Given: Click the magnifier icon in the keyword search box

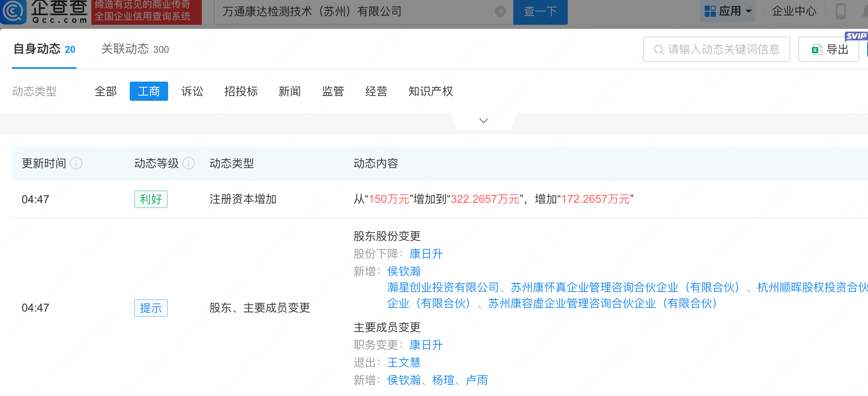Looking at the screenshot, I should 658,49.
